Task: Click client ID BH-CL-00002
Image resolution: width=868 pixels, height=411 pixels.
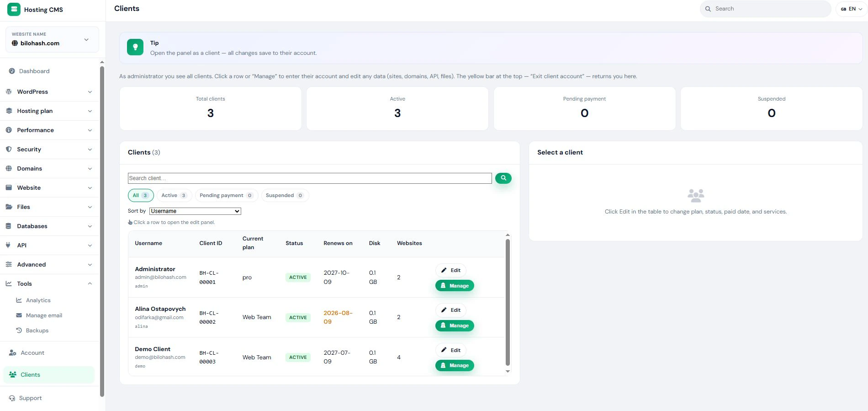Action: pyautogui.click(x=209, y=317)
